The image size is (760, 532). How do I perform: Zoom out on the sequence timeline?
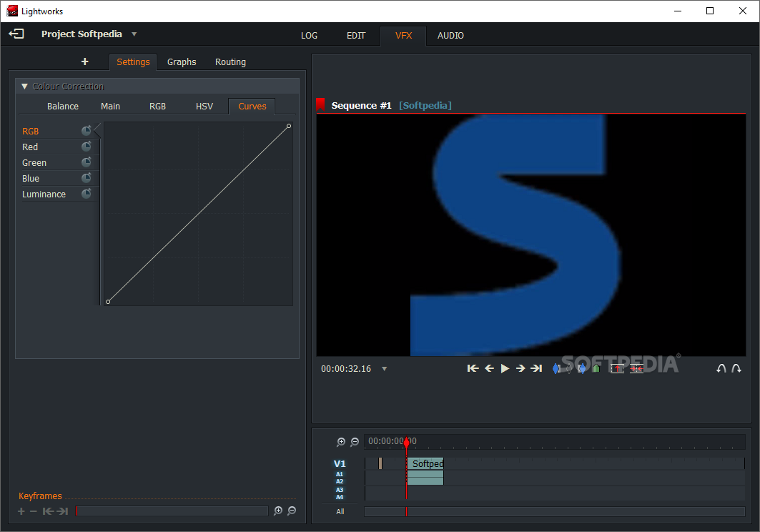tap(355, 442)
